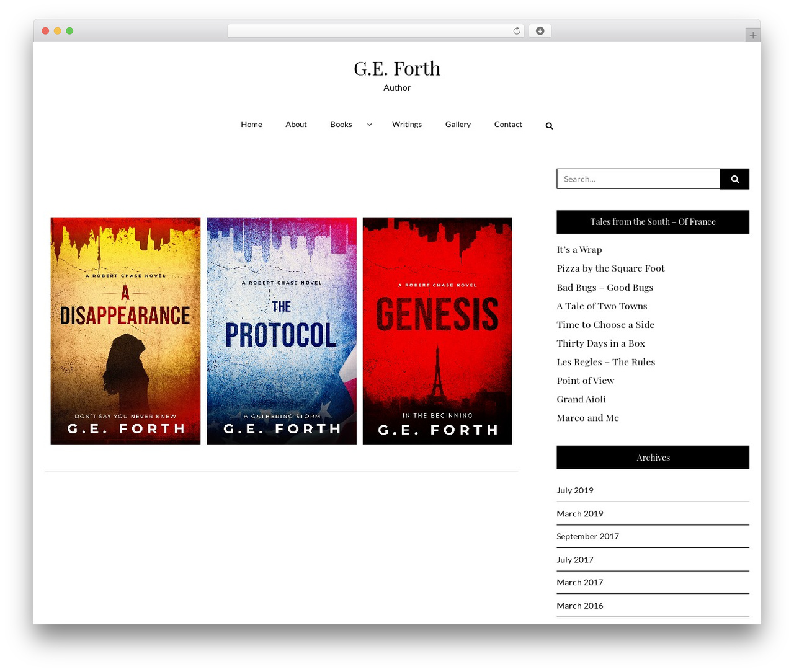Read the post It's a Wrap

point(579,250)
